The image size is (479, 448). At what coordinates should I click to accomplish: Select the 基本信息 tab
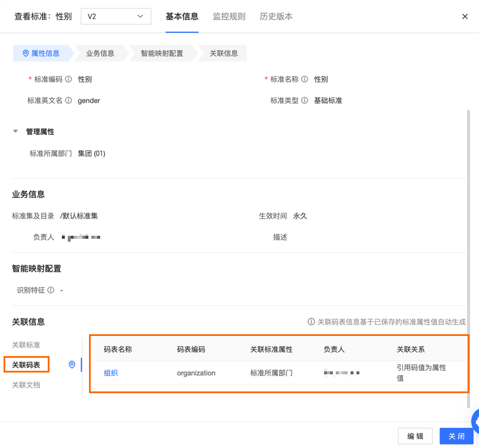click(182, 17)
